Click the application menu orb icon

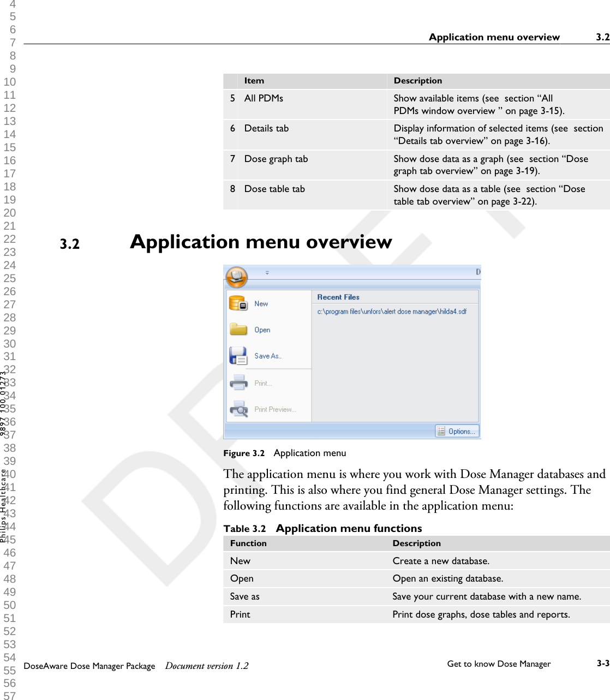click(236, 277)
